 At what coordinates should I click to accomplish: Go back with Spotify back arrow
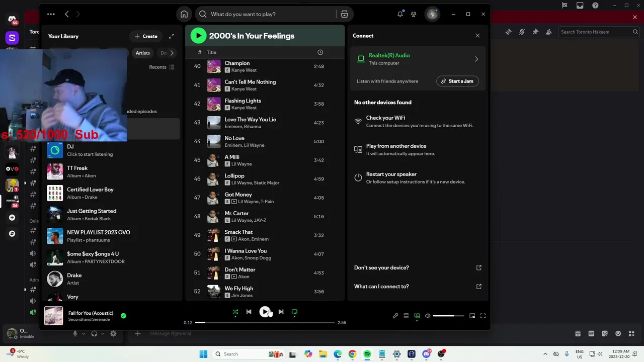tap(67, 14)
